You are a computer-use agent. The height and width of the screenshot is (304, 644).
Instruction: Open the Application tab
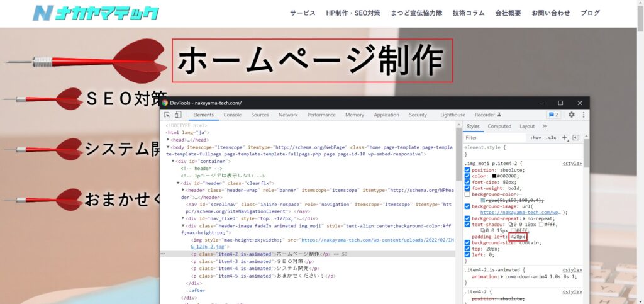pos(387,115)
